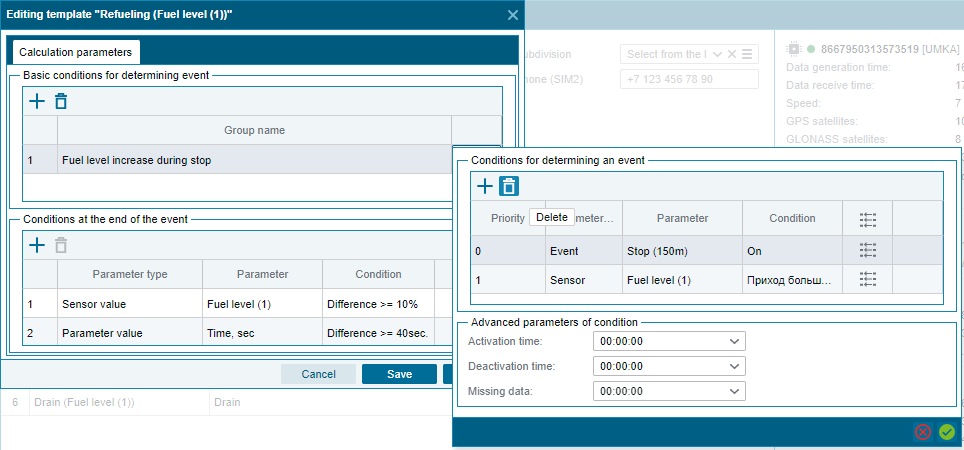Viewport: 964px width, 450px height.
Task: Expand the Activation time dropdown
Action: 733,341
